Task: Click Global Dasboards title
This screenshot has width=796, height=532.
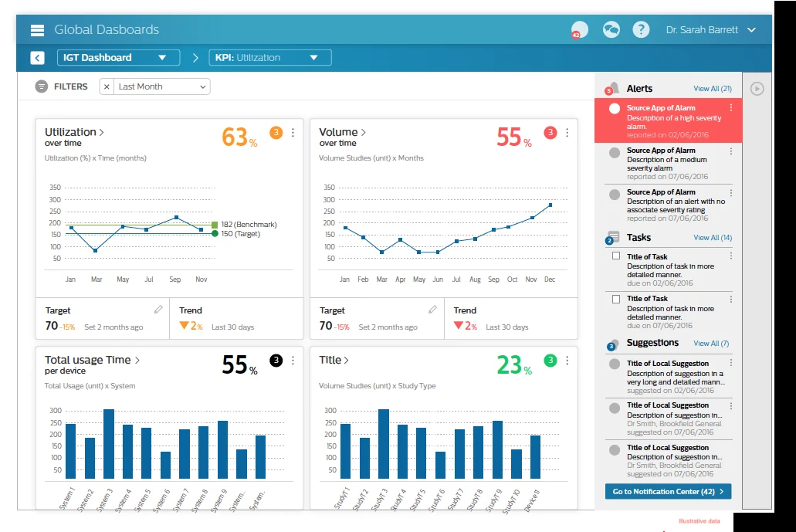Action: [107, 30]
